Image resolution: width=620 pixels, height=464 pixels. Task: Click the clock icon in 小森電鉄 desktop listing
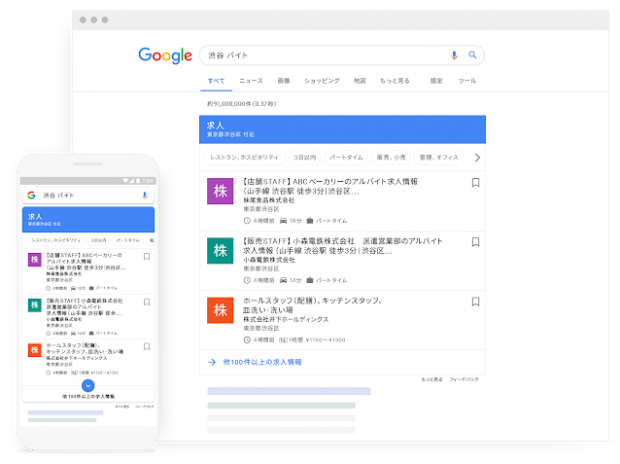247,280
